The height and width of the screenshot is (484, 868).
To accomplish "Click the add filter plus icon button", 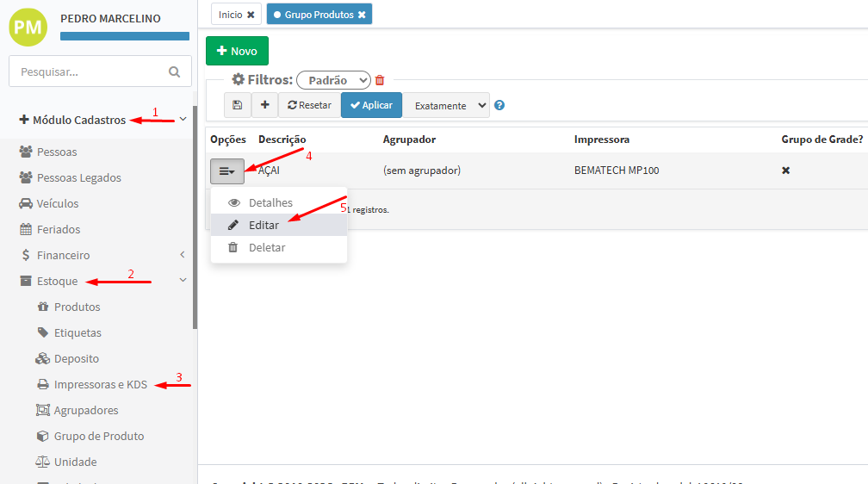I will point(264,105).
